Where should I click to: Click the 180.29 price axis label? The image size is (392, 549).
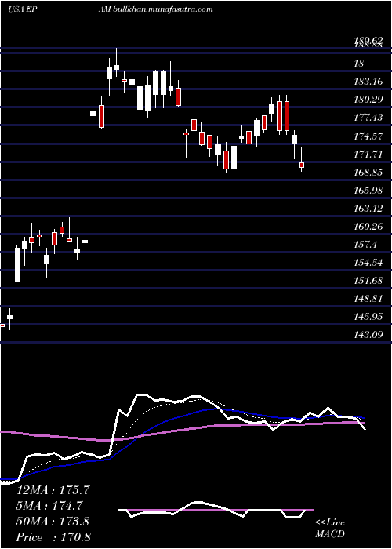(368, 100)
